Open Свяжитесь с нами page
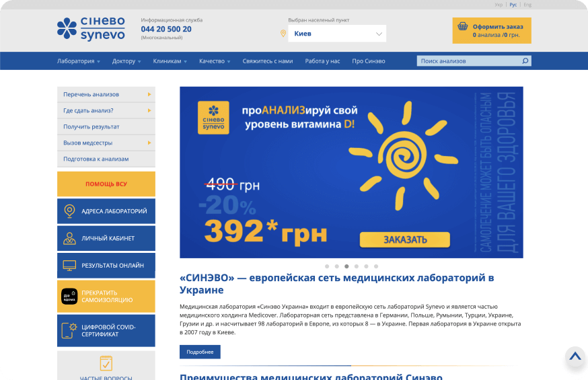This screenshot has height=380, width=588. 267,61
